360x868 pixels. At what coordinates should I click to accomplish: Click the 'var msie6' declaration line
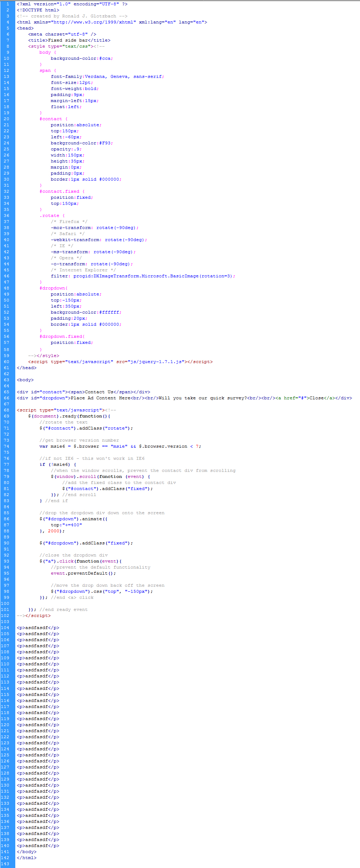(120, 446)
